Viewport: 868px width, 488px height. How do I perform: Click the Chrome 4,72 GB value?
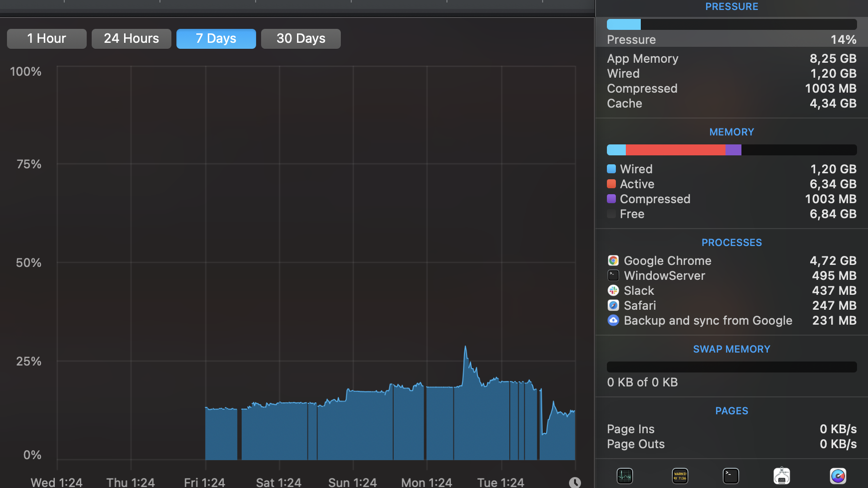(x=833, y=260)
